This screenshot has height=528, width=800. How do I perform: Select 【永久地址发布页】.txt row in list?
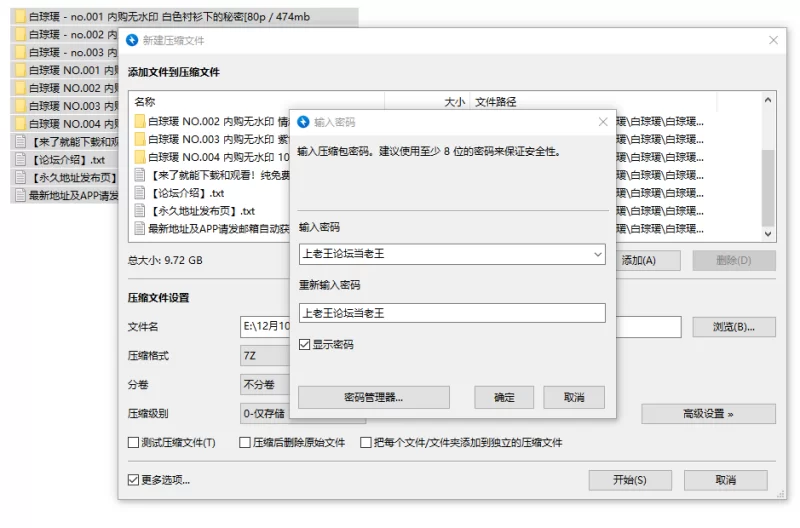click(210, 211)
